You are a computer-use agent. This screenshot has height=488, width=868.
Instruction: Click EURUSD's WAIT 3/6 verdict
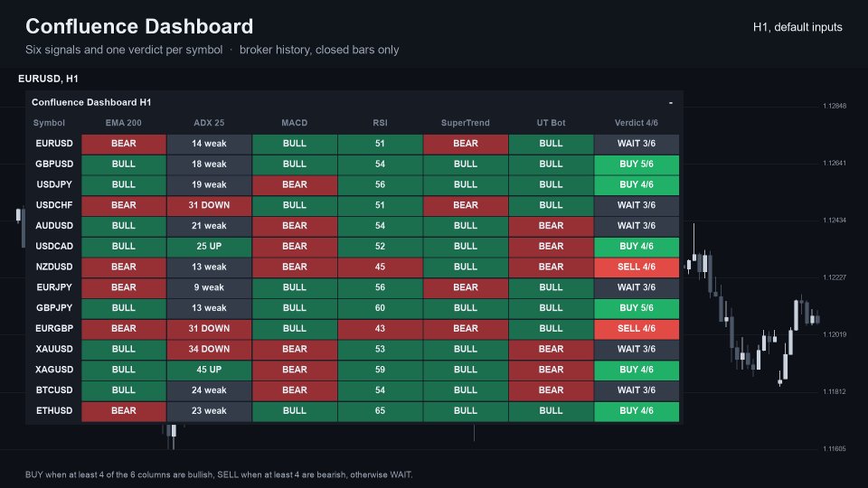[x=637, y=144]
